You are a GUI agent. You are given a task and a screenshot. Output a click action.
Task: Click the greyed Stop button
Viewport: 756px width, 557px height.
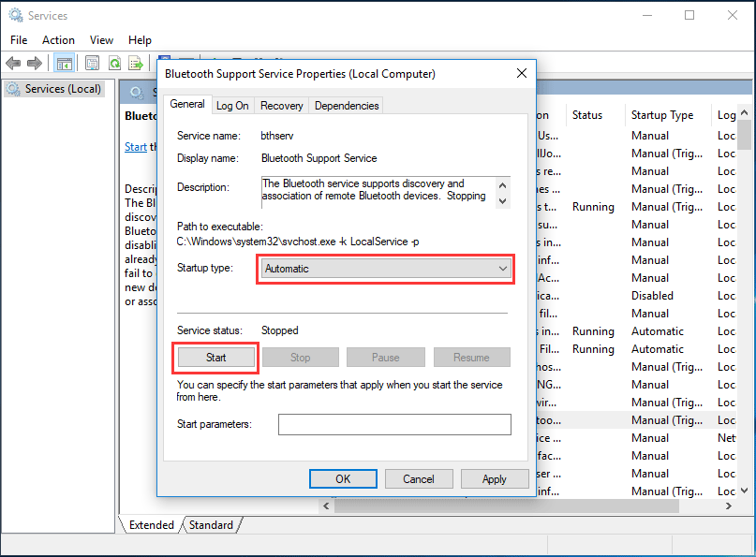tap(301, 358)
